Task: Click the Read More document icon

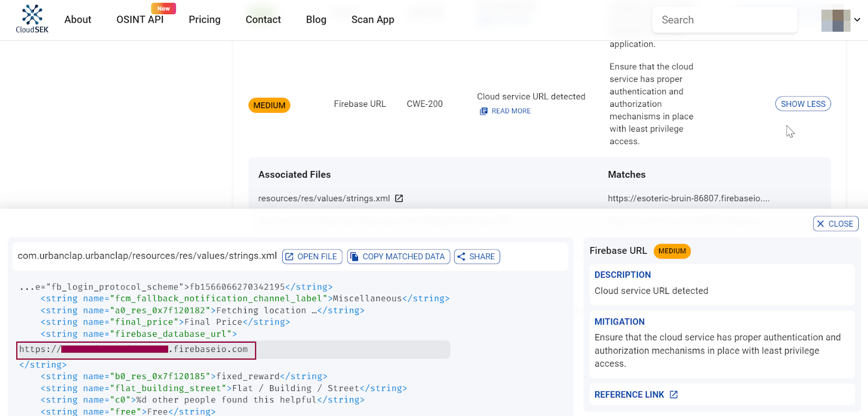Action: tap(483, 111)
